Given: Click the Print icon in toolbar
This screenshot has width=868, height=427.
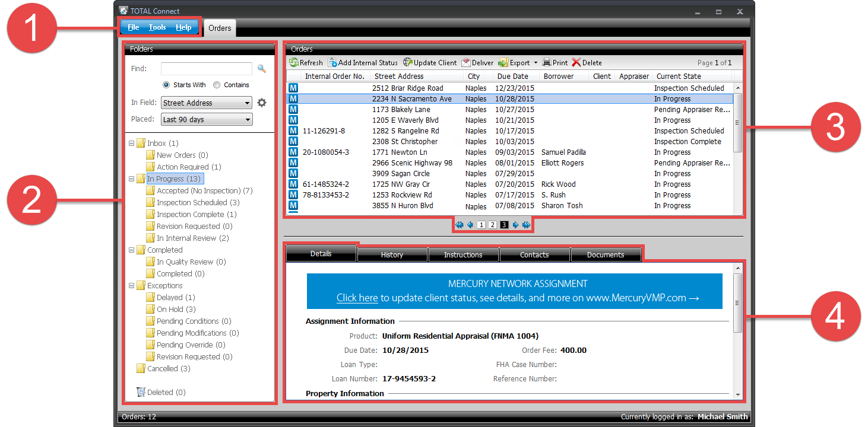Looking at the screenshot, I should click(x=547, y=62).
